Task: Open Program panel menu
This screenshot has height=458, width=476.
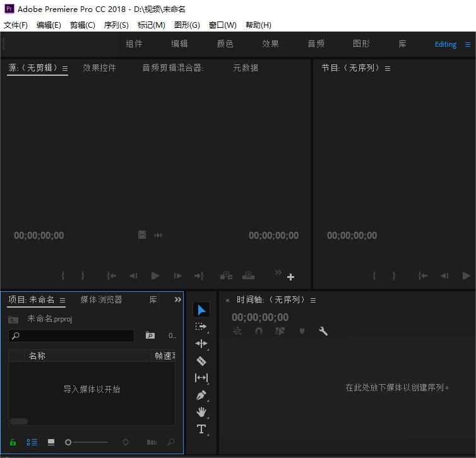Action: click(388, 68)
